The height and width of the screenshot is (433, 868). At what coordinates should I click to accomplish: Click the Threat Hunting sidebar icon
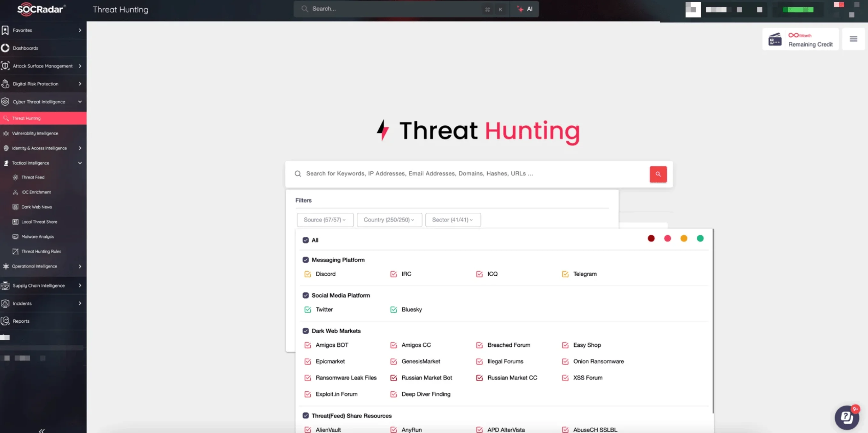coord(6,118)
